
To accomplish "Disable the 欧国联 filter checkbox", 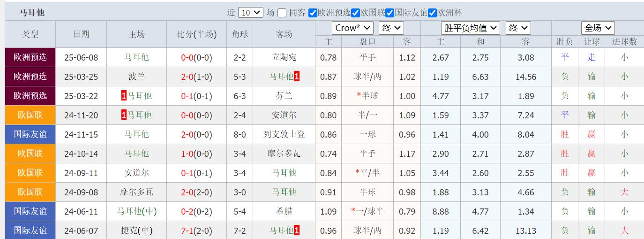I will point(355,13).
